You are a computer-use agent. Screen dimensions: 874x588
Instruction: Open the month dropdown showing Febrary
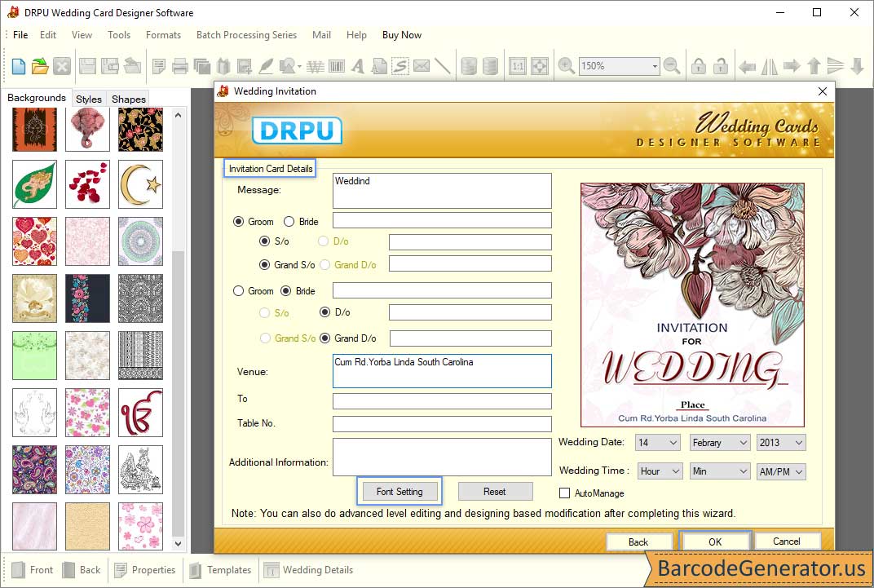720,443
